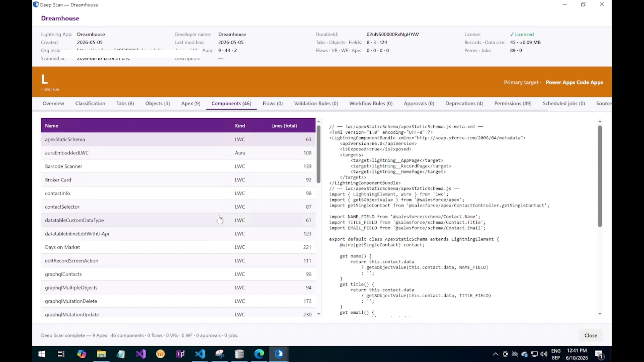Click the Licensed status text
This screenshot has width=644, height=362.
522,34
